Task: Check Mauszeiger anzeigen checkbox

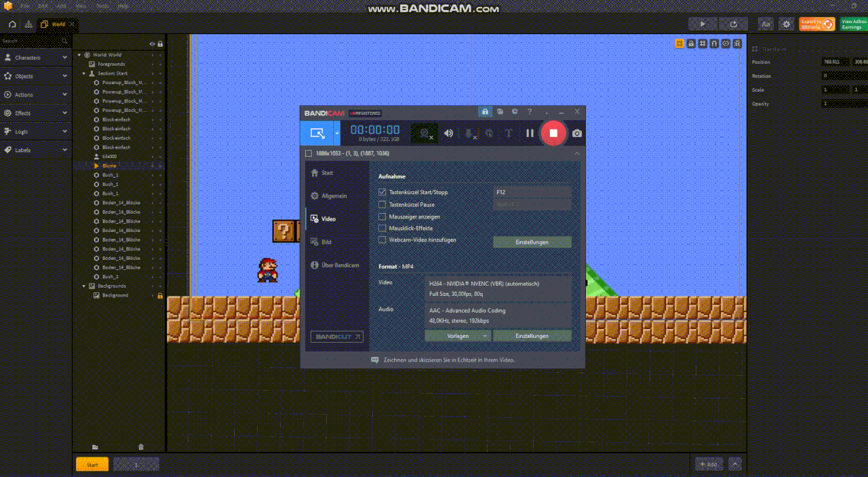Action: (382, 216)
